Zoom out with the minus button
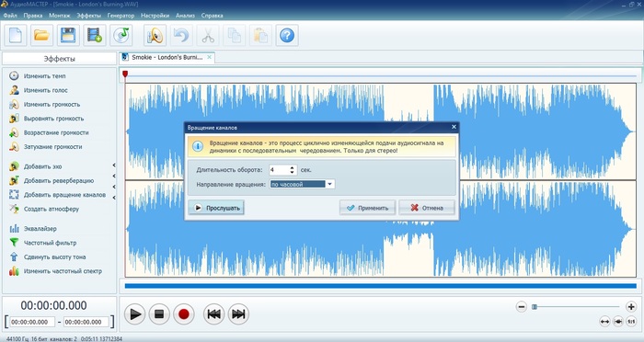Viewport: 644px width, 342px height. point(522,307)
